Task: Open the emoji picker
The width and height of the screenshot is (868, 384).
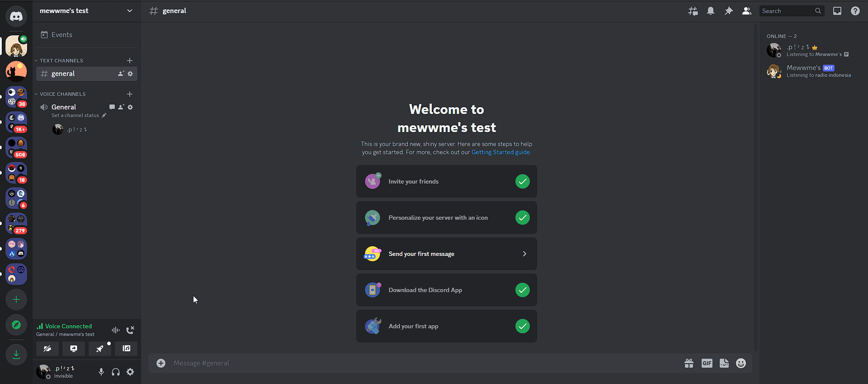Action: pyautogui.click(x=741, y=363)
